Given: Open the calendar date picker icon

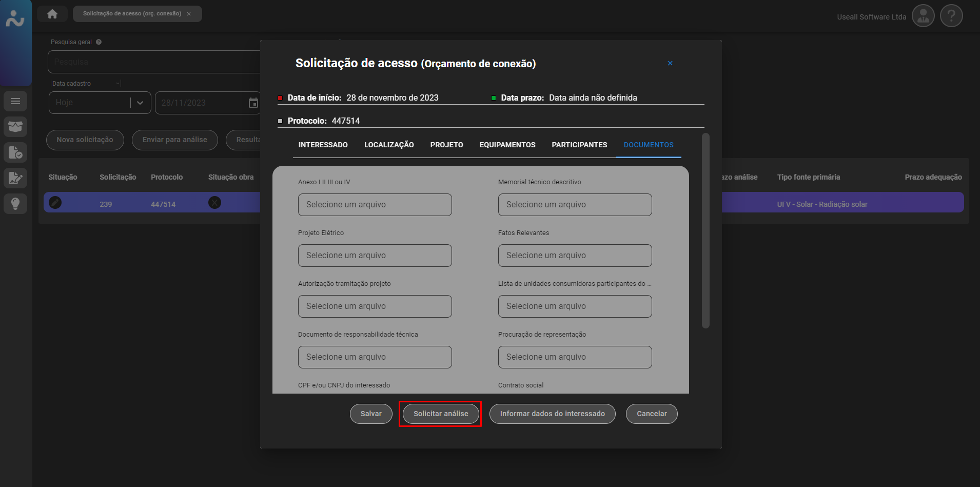Looking at the screenshot, I should 253,103.
